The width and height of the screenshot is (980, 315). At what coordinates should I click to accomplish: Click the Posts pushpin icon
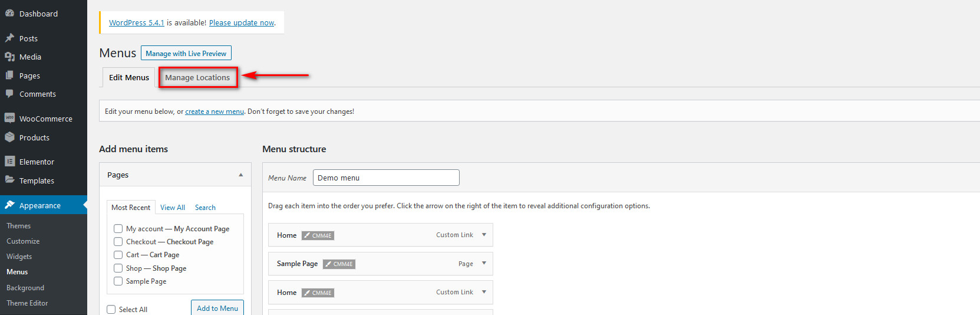coord(9,38)
